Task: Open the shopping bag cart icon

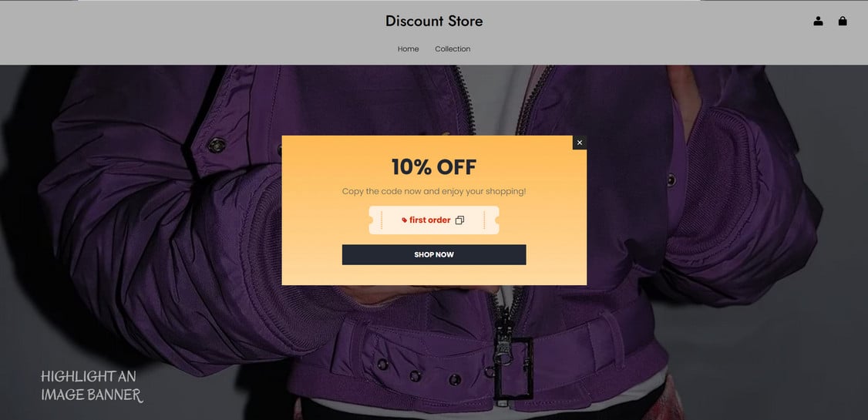Action: (x=843, y=22)
